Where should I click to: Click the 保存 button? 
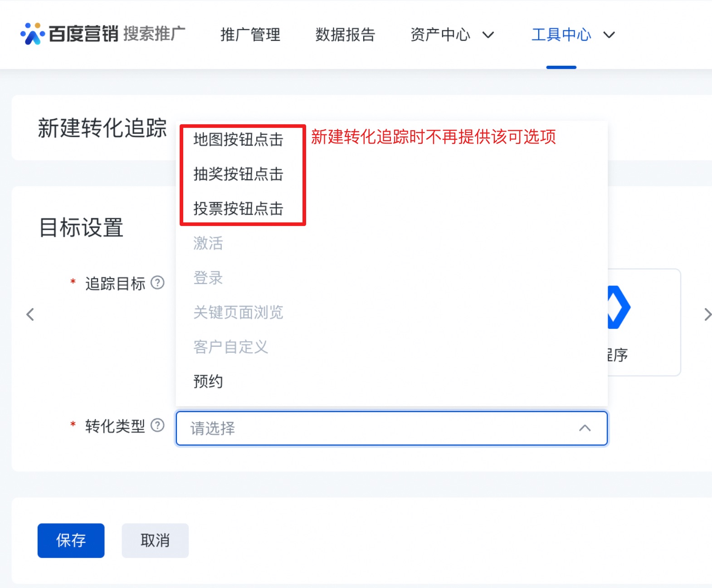(x=71, y=540)
